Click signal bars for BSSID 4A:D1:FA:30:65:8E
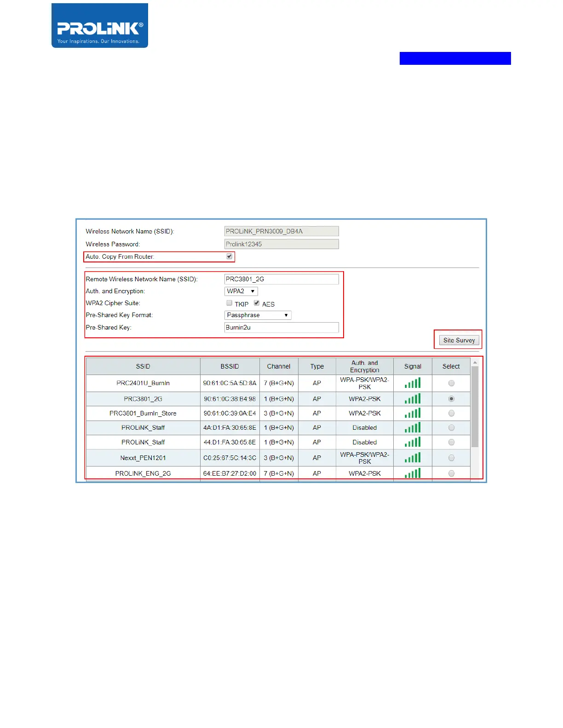 413,427
